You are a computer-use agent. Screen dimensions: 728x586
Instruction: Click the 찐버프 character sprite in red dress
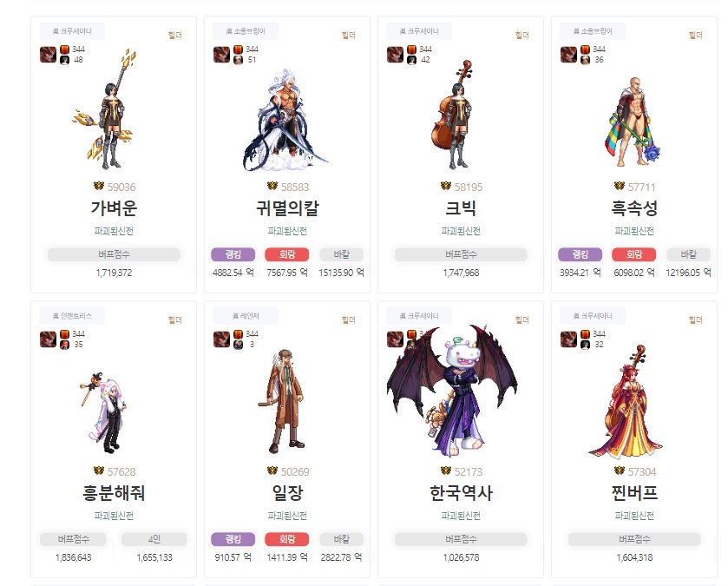coord(627,402)
